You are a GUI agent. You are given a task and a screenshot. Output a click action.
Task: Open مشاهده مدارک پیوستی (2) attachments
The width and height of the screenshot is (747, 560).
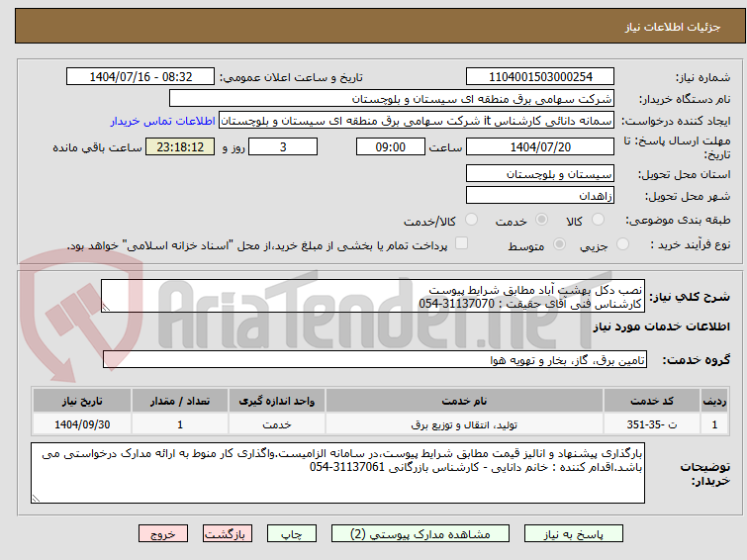[x=420, y=534]
